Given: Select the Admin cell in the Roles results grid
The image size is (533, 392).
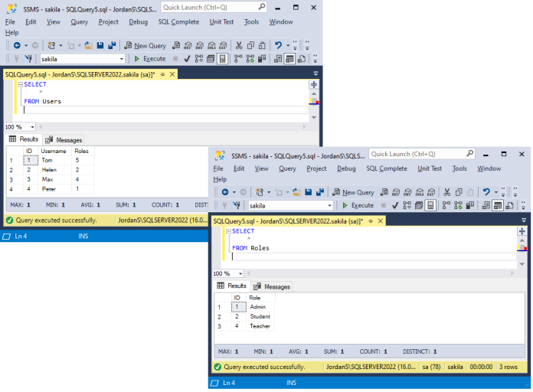Looking at the screenshot, I should click(258, 306).
